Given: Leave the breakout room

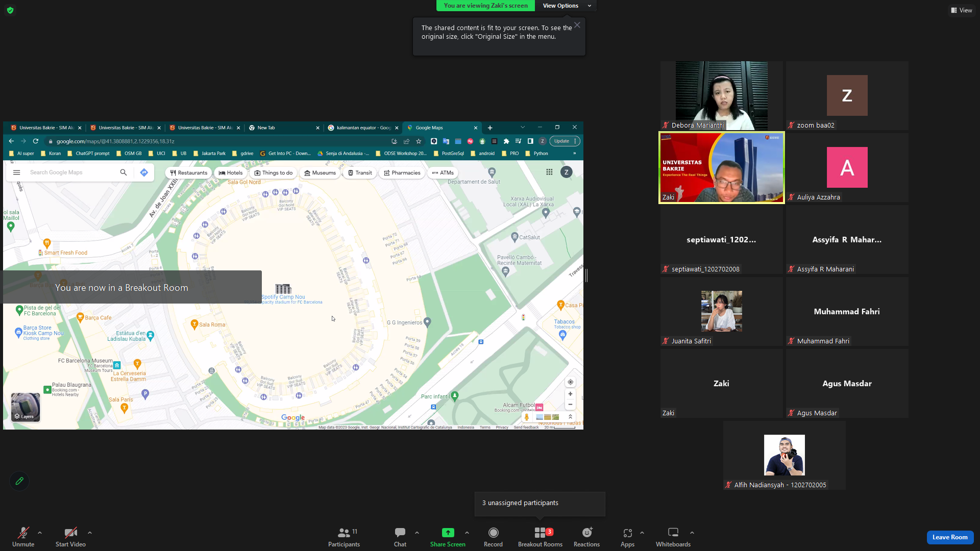Looking at the screenshot, I should [950, 537].
